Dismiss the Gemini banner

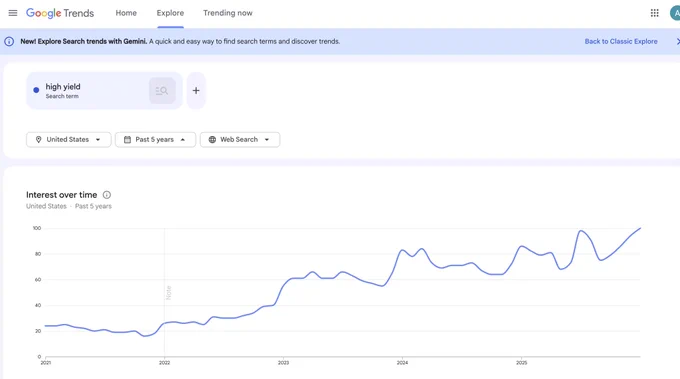677,42
